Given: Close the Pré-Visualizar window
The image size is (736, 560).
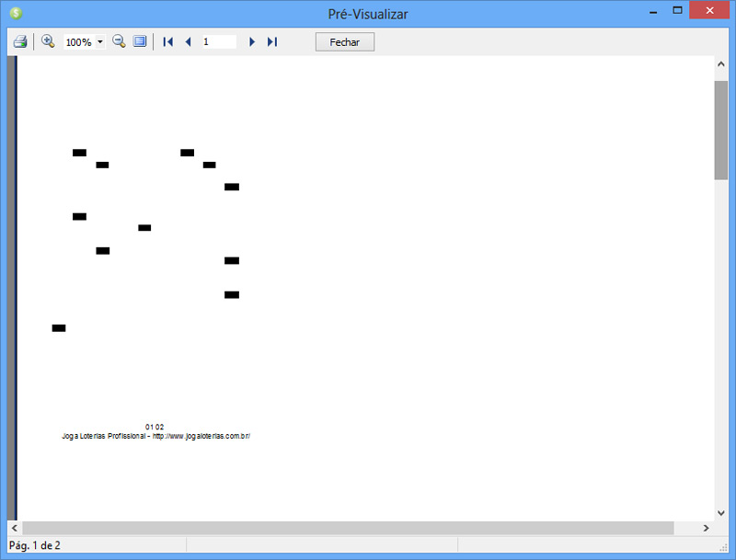Looking at the screenshot, I should (709, 10).
